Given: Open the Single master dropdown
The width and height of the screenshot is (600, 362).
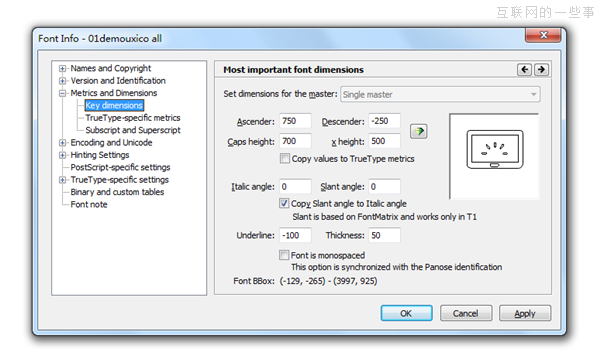Looking at the screenshot, I should pyautogui.click(x=440, y=94).
